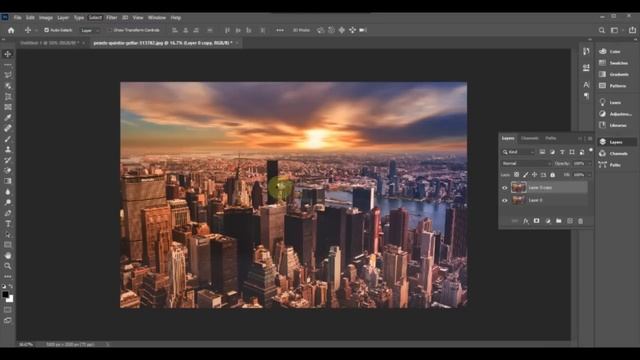This screenshot has width=640, height=360.
Task: Toggle lock transparent pixels
Action: click(516, 175)
